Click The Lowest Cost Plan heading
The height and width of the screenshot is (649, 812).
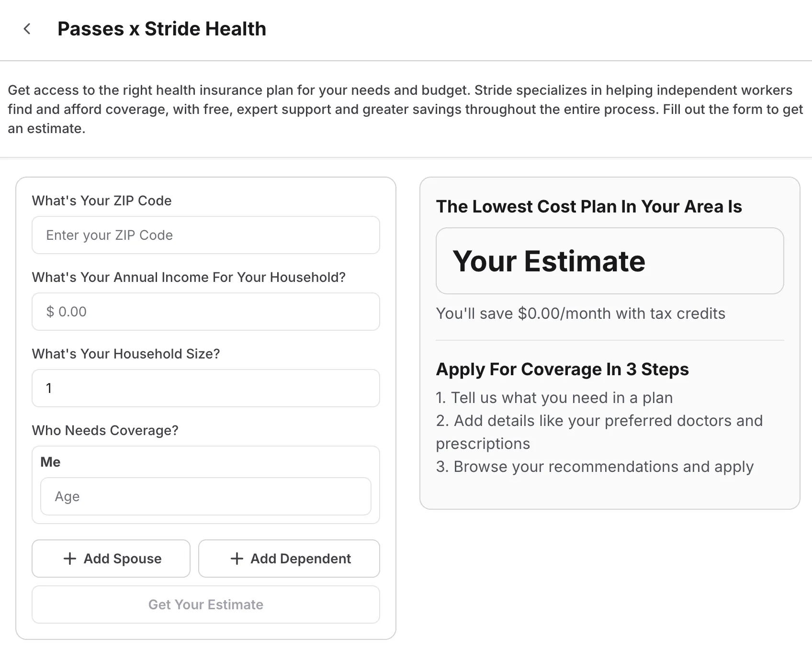[588, 206]
